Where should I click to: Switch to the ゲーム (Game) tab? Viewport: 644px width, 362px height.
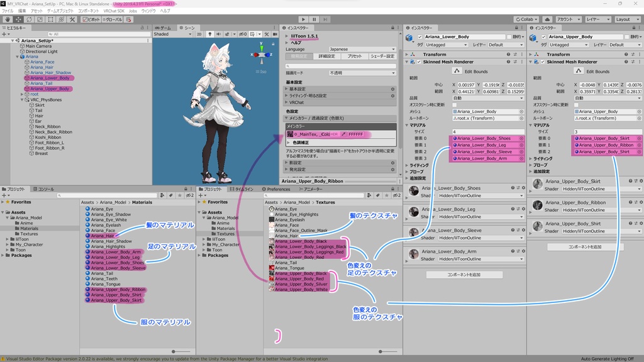click(163, 28)
